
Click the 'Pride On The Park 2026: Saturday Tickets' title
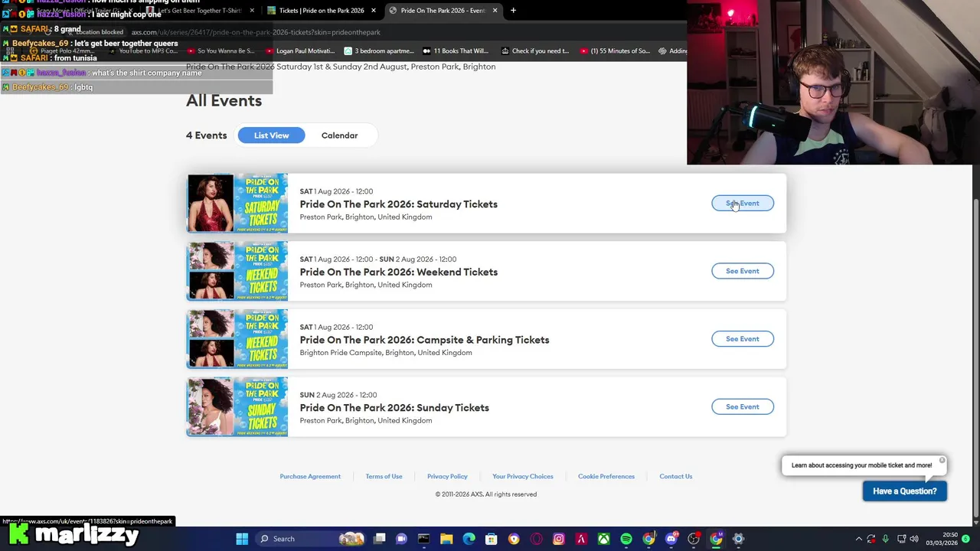(x=398, y=204)
